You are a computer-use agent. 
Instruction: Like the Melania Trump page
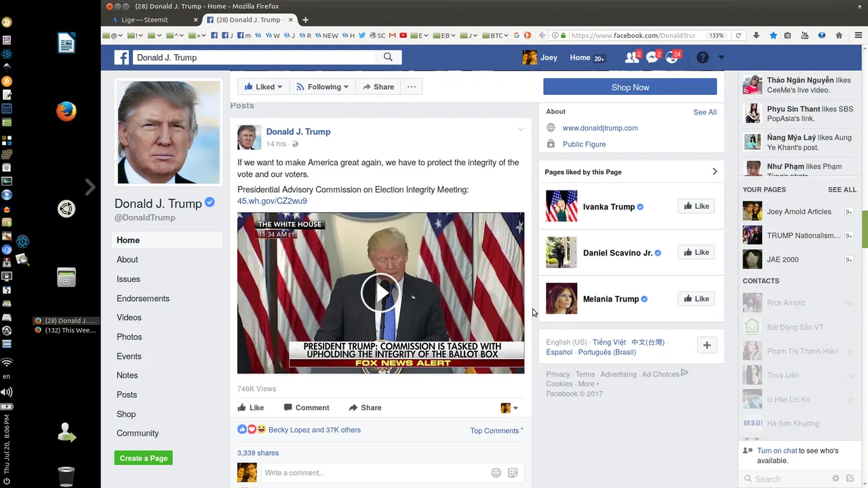pos(696,298)
